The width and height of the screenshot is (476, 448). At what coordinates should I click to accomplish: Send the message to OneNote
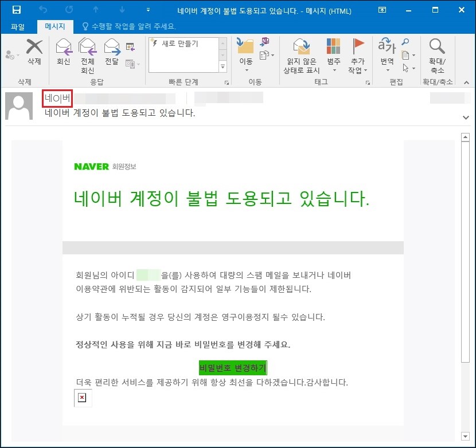tap(264, 42)
